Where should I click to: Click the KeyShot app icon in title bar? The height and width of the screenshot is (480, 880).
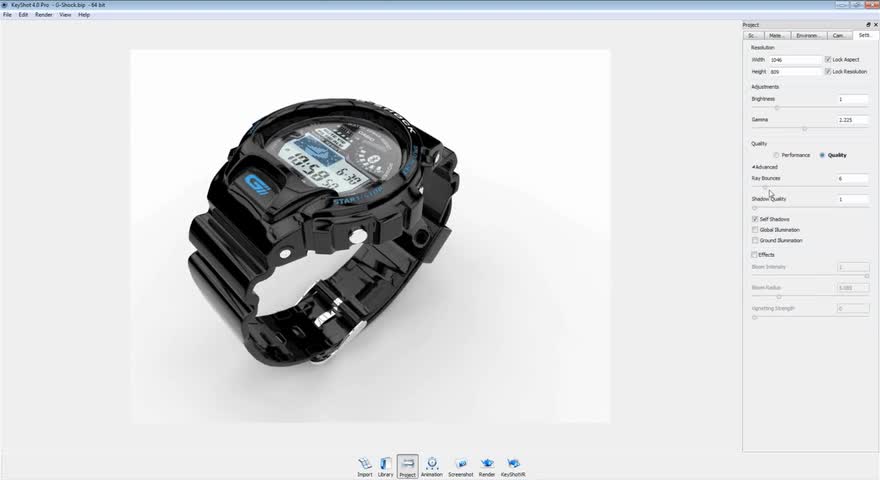[x=4, y=5]
